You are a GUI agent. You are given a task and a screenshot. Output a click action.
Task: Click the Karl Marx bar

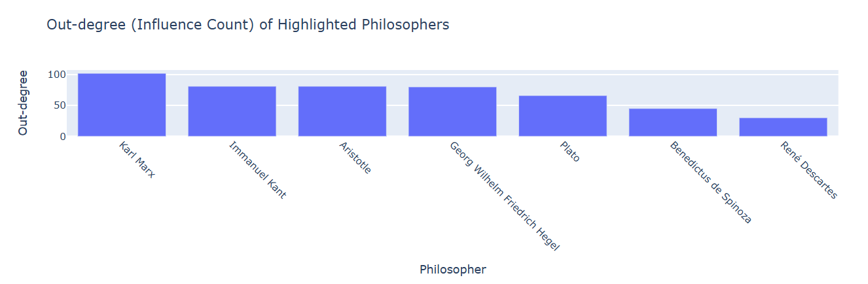click(x=122, y=105)
